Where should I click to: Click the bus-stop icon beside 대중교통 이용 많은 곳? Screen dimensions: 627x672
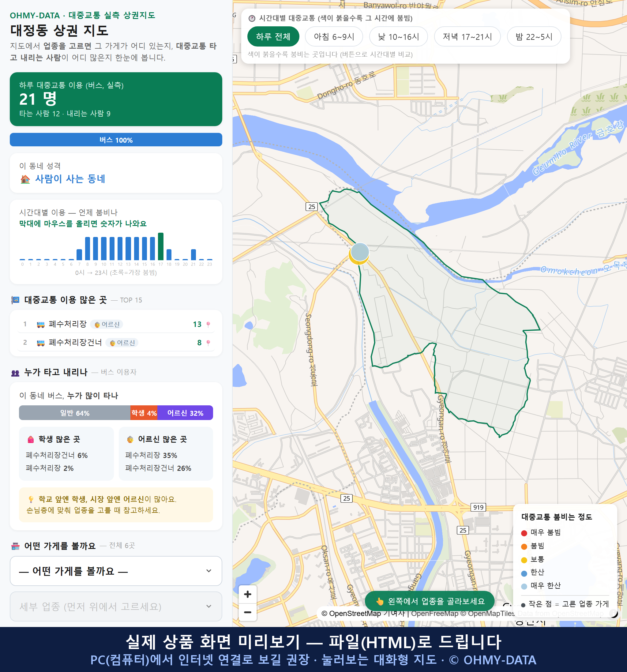click(x=15, y=300)
